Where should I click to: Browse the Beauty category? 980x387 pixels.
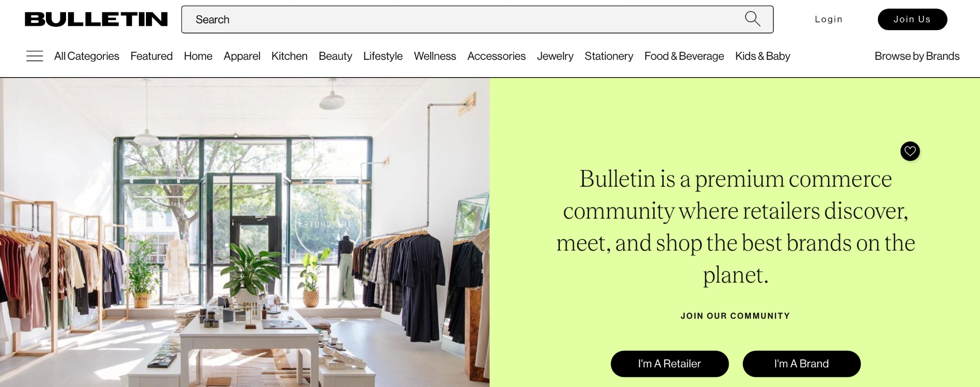335,56
